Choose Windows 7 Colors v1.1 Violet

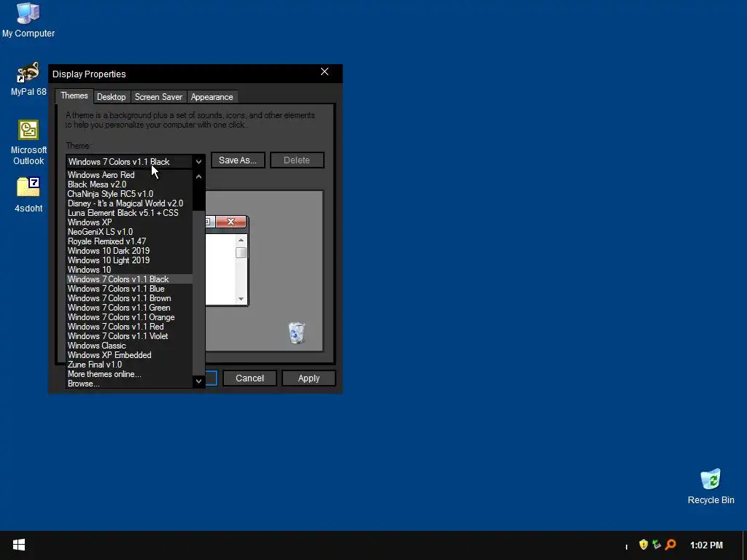coord(129,336)
